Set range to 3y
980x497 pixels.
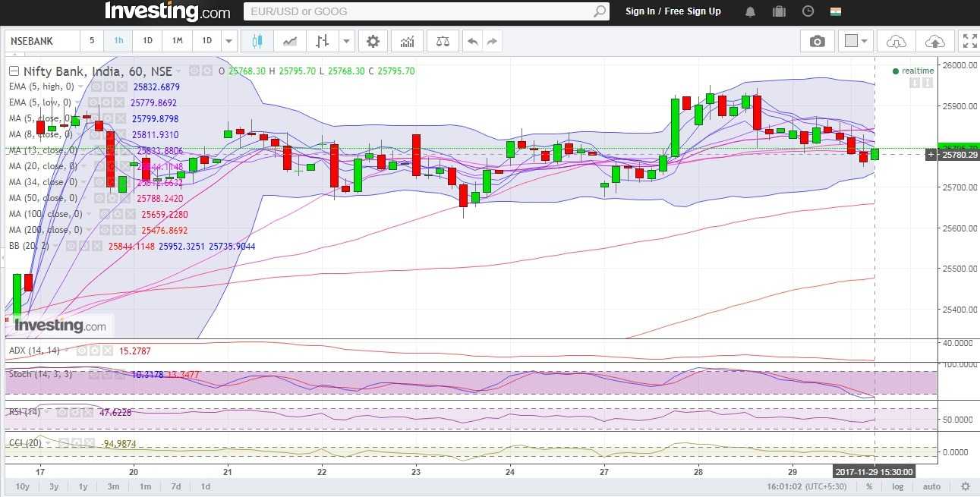54,486
